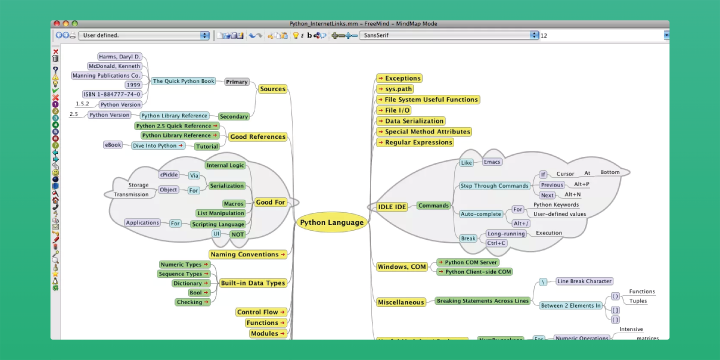The image size is (720, 360).
Task: Add the large red cross icon
Action: tap(56, 97)
